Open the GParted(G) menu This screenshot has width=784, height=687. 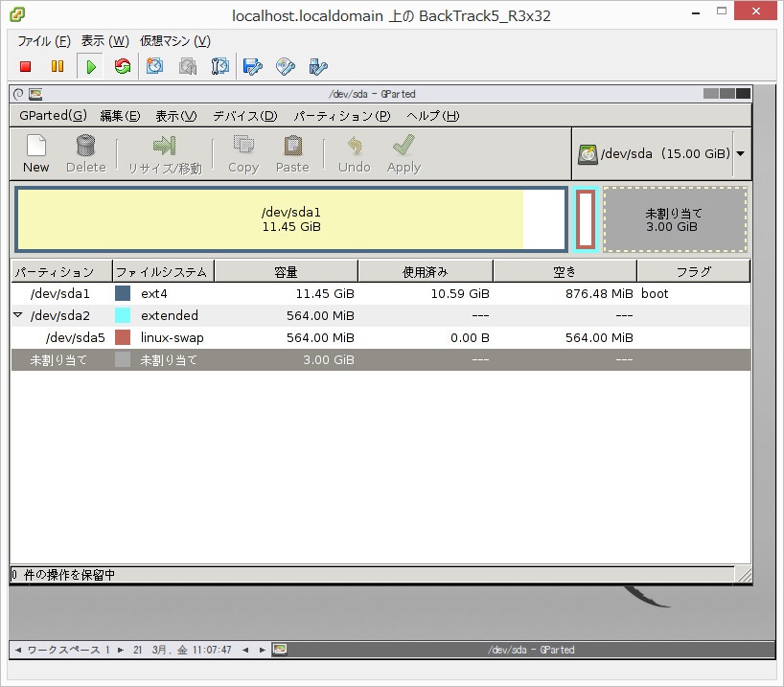pos(53,116)
